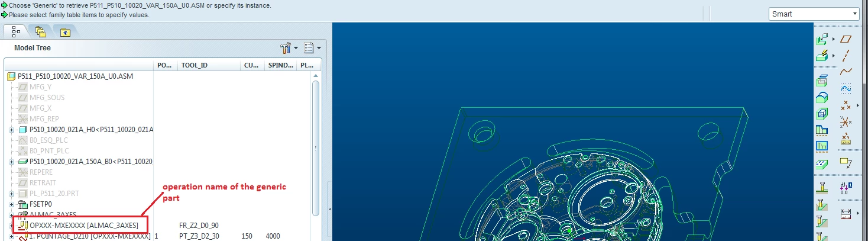
Task: Click cut feed value 150
Action: 247,236
